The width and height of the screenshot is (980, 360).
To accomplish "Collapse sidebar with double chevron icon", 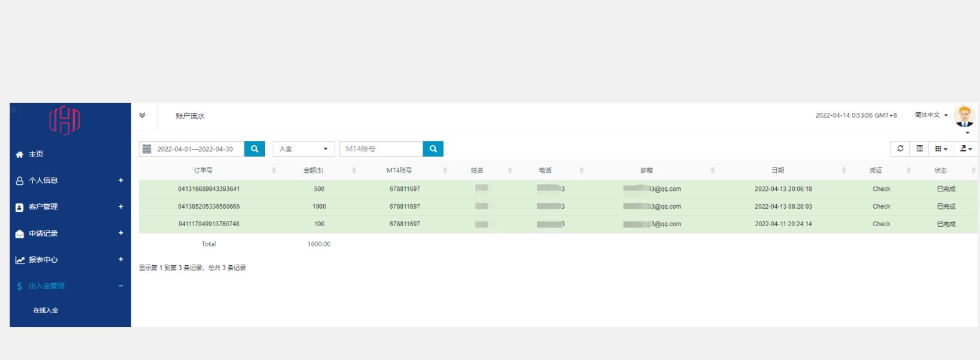I will point(142,115).
